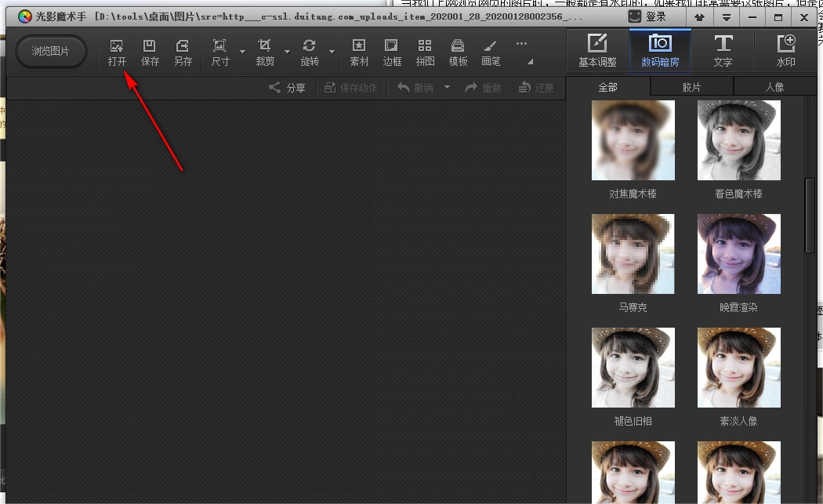Switch to the 文字 (Text) tab

723,50
